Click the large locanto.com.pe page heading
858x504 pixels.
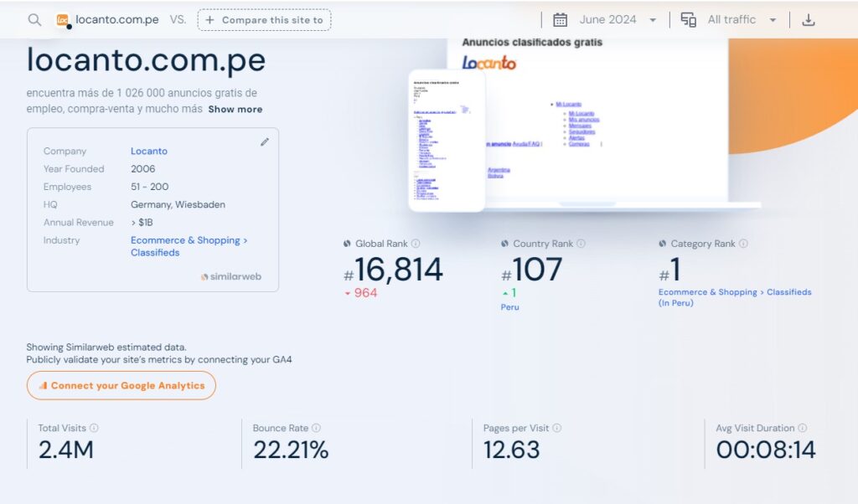coord(146,60)
